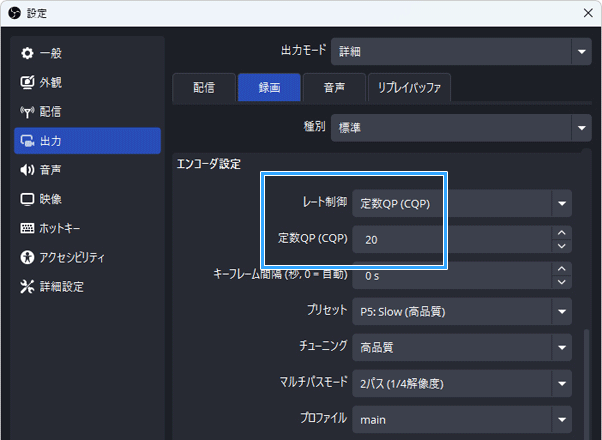This screenshot has height=440, width=602.
Task: Switch to the 配信 tab
Action: [x=204, y=88]
